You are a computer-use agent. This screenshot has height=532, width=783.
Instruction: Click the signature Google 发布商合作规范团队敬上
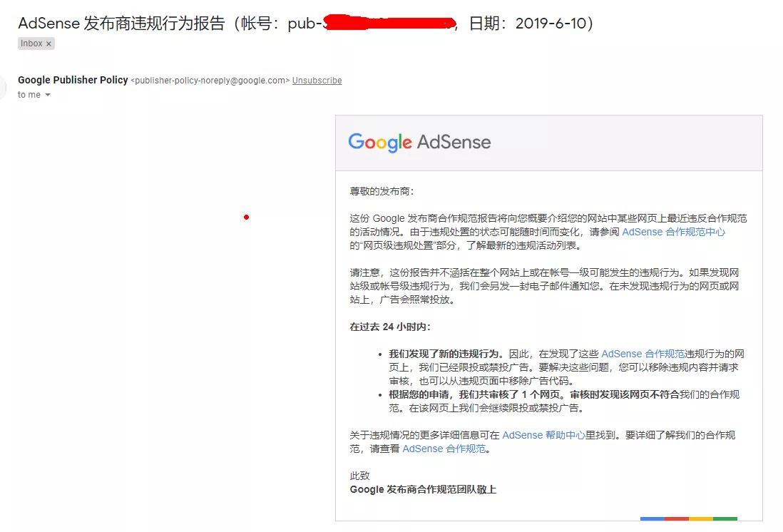(x=423, y=489)
